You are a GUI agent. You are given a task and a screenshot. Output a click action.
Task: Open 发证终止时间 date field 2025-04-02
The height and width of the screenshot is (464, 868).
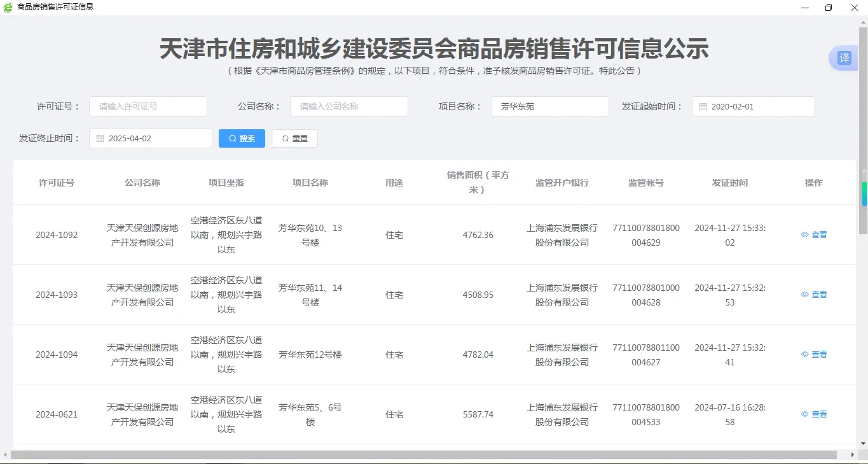pos(151,138)
